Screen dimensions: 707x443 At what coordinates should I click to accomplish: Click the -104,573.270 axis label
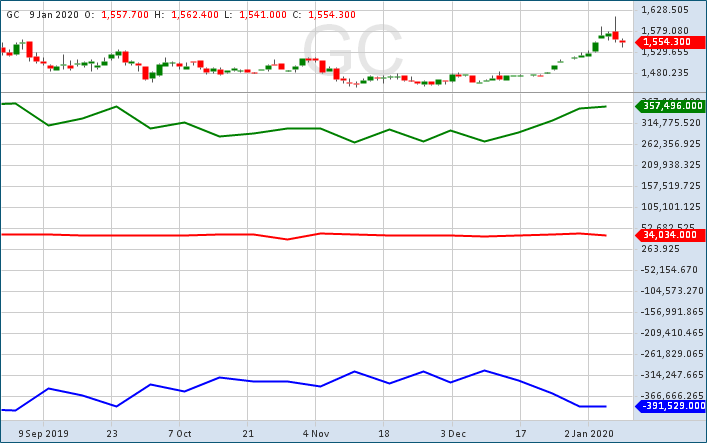click(672, 291)
